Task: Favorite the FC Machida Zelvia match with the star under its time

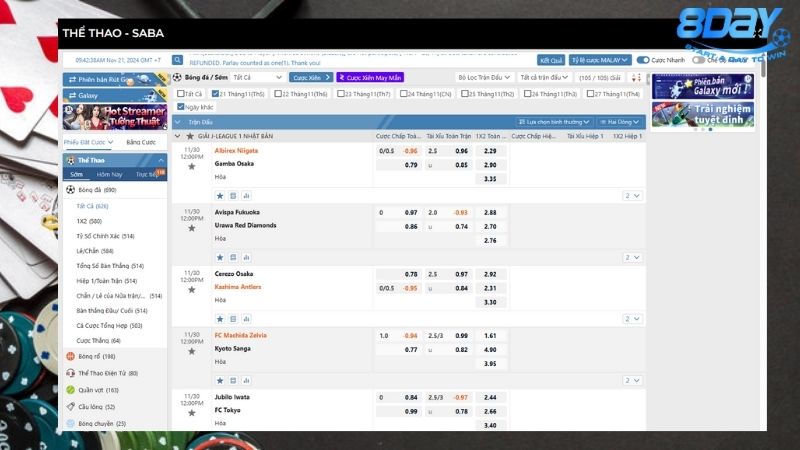Action: coord(192,352)
